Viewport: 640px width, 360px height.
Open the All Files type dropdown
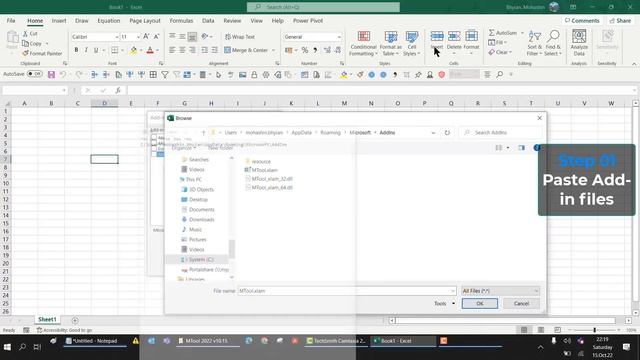point(500,291)
